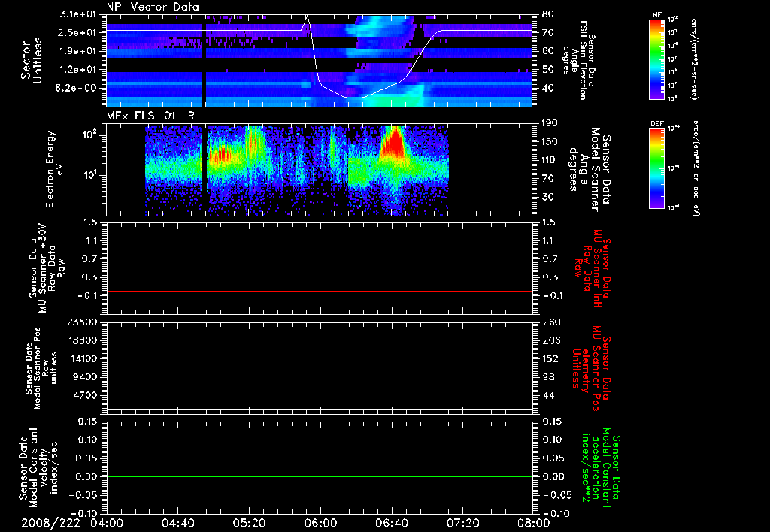Click the "9400" scanner position tick value
Image resolution: width=770 pixels, height=532 pixels.
pos(86,377)
